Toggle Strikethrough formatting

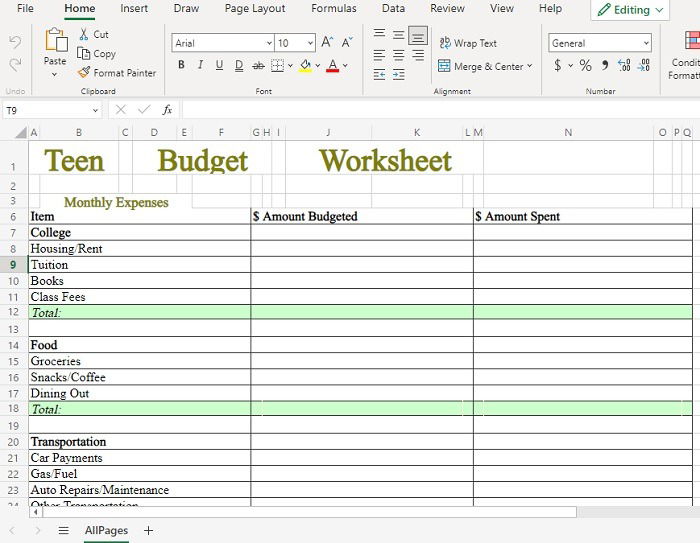(x=258, y=66)
